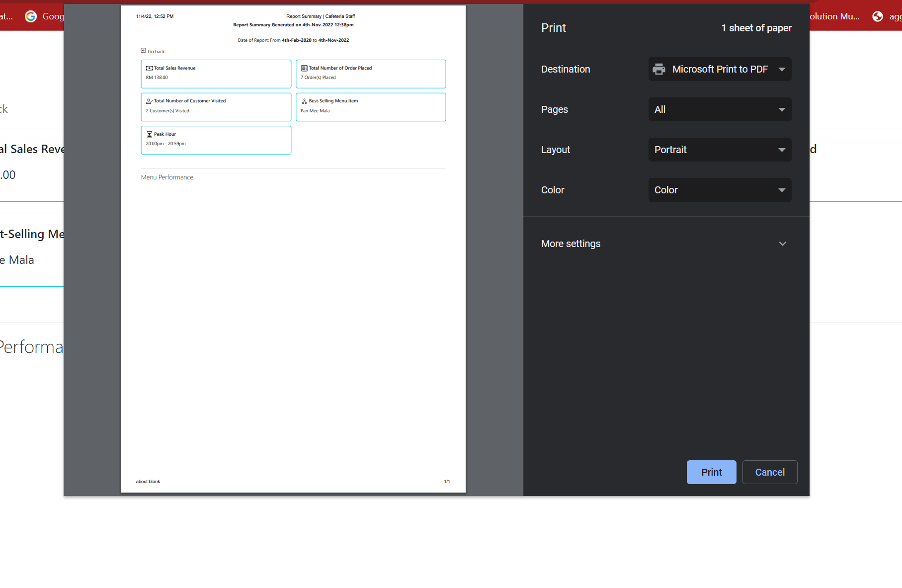The width and height of the screenshot is (902, 588).
Task: Click the receipt icon on Total Number of Order Placed
Action: coord(304,68)
